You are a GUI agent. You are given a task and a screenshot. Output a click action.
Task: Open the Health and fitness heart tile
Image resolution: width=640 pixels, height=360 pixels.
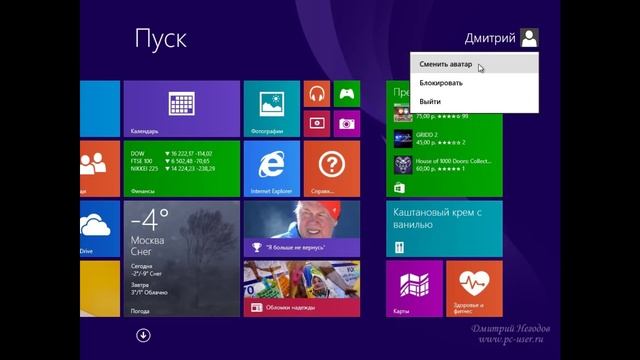click(x=474, y=289)
